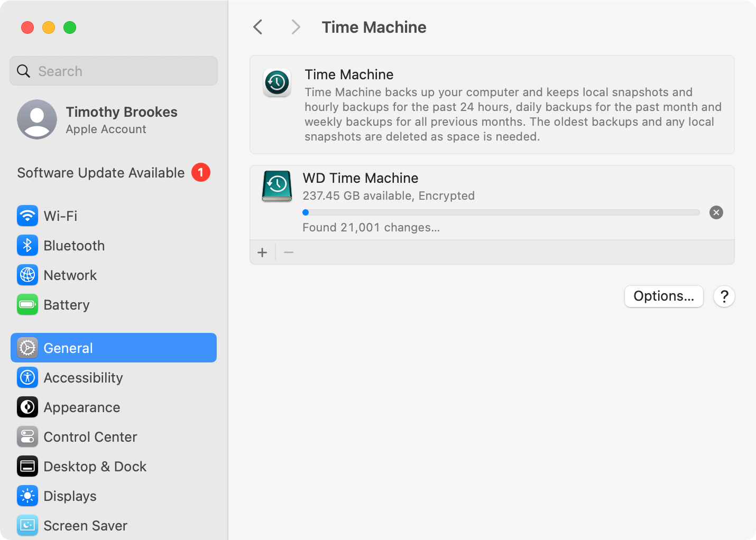Focus the Search field
756x540 pixels.
(x=114, y=71)
